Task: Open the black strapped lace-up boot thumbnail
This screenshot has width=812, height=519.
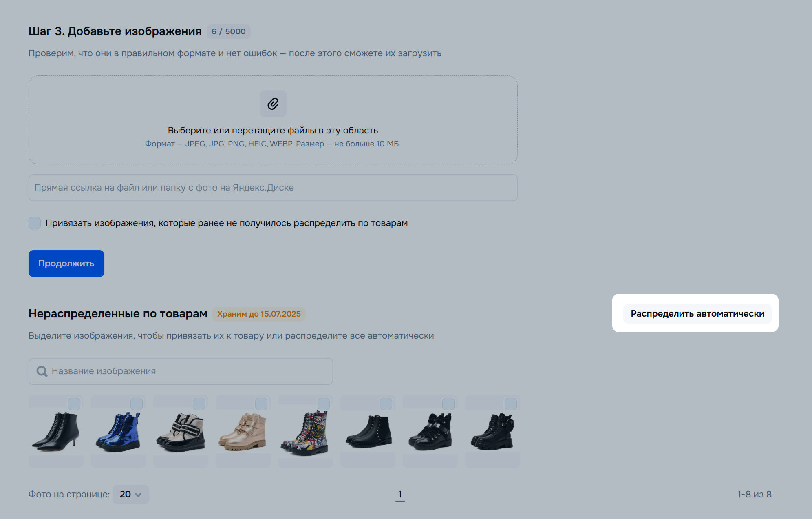Action: [430, 432]
